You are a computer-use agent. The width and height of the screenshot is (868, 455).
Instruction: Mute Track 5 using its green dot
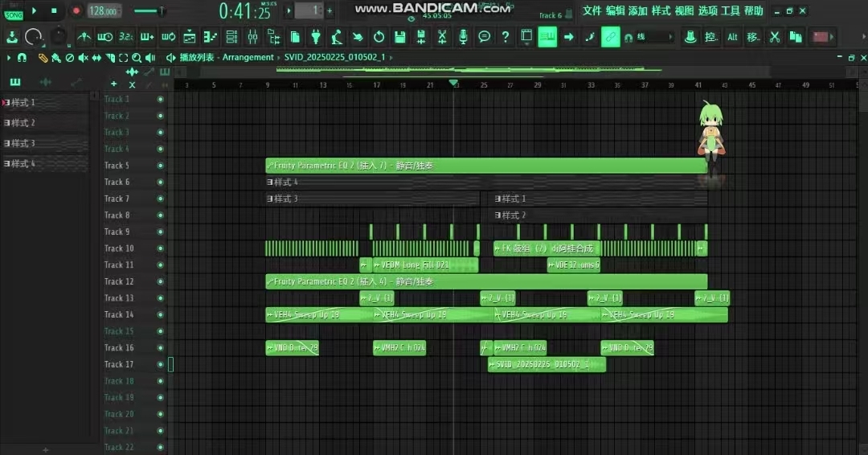tap(161, 166)
